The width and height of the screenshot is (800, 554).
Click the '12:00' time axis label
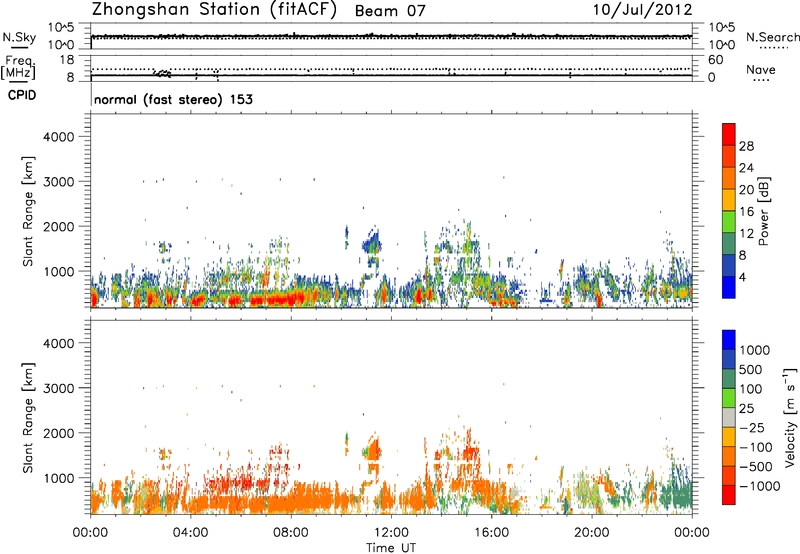pos(391,533)
